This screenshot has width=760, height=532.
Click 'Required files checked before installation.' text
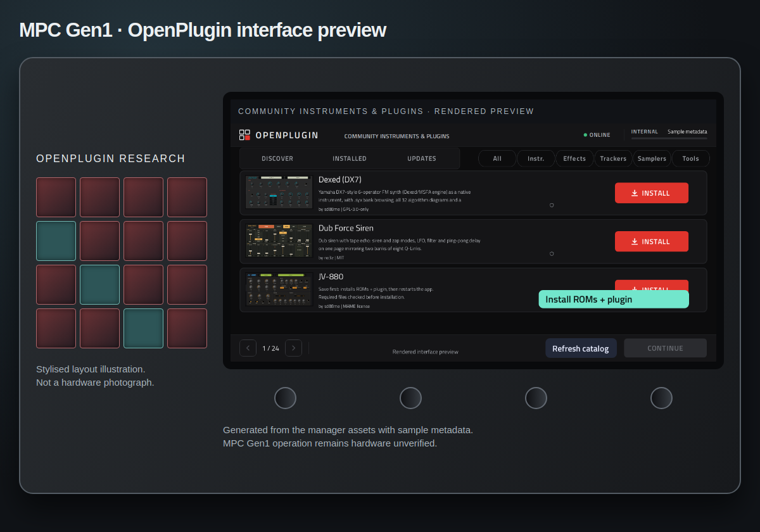[362, 297]
